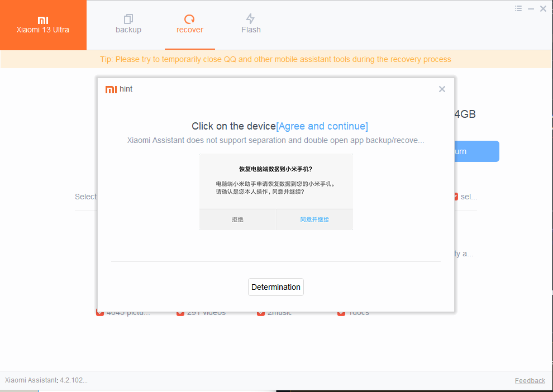The width and height of the screenshot is (553, 392).
Task: Click the Determination button
Action: coord(276,287)
